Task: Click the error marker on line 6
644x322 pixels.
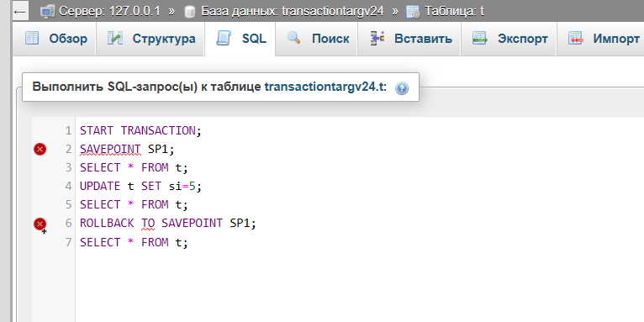Action: [40, 224]
